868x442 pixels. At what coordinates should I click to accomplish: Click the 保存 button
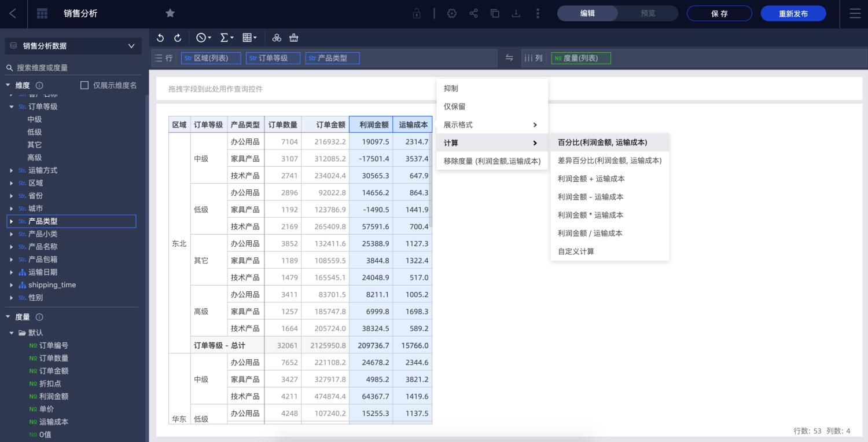pyautogui.click(x=719, y=13)
